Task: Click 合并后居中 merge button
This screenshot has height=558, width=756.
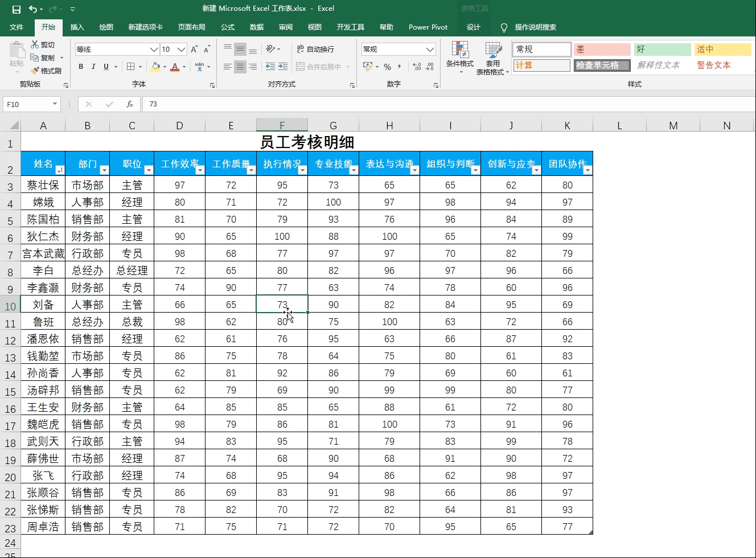Action: click(319, 67)
